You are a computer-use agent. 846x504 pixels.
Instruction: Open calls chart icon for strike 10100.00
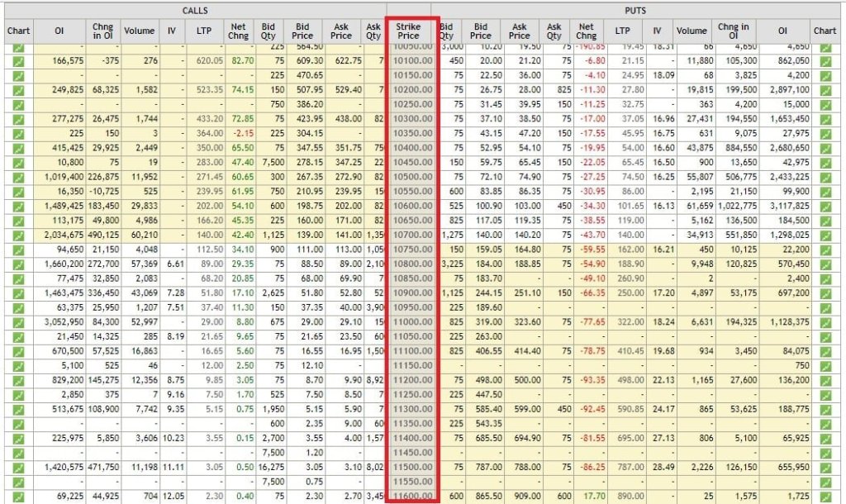(18, 60)
